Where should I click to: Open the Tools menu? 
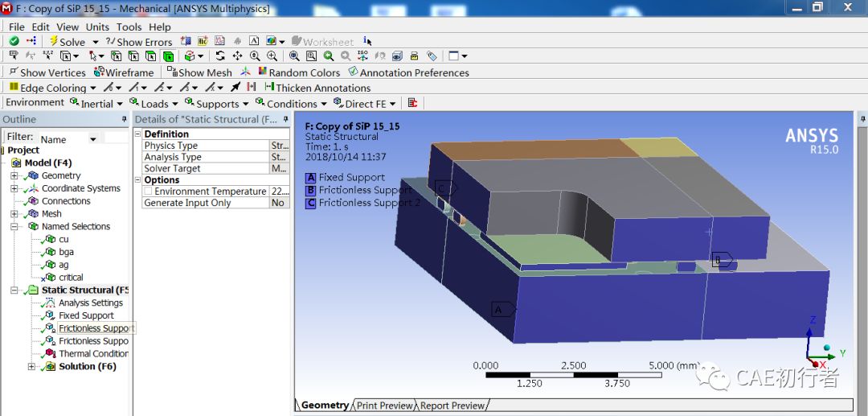tap(129, 27)
